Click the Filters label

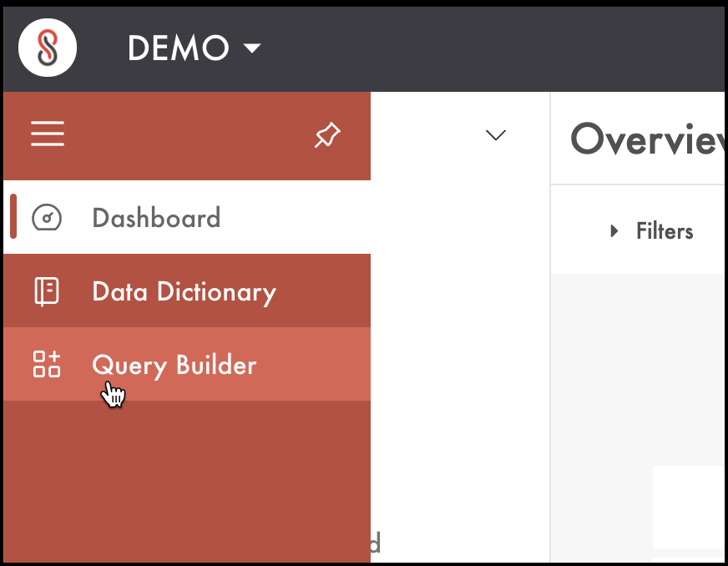tap(665, 231)
